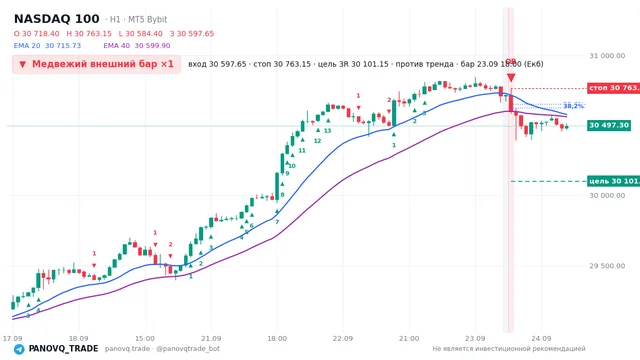Click the 21.09 date axis label
Image resolution: width=640 pixels, height=360 pixels.
(x=211, y=339)
